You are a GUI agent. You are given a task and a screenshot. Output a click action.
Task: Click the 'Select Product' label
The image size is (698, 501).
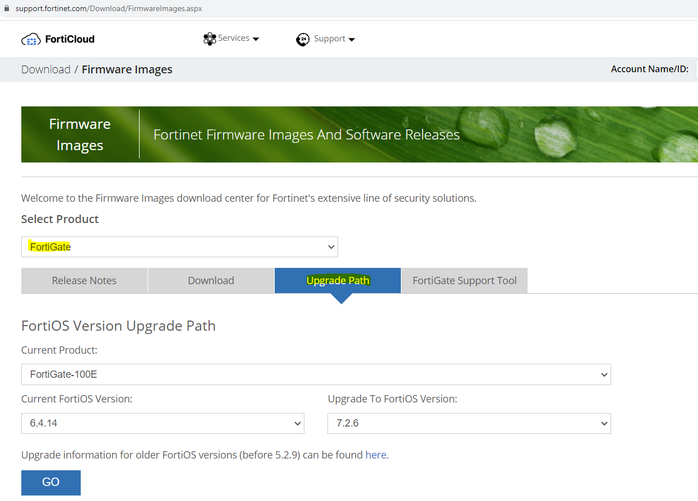[60, 219]
